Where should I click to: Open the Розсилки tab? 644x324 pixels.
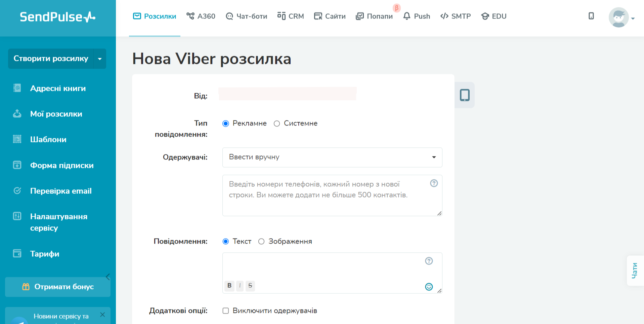[155, 16]
